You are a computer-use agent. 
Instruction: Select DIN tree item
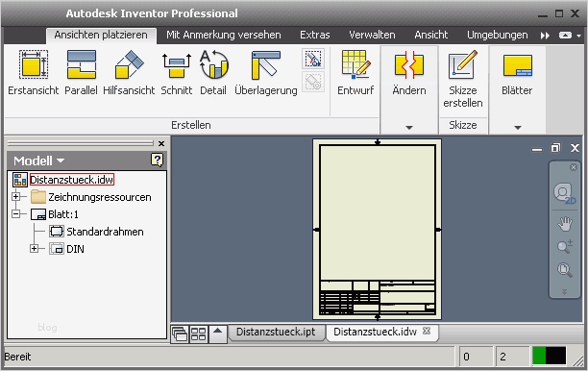75,249
